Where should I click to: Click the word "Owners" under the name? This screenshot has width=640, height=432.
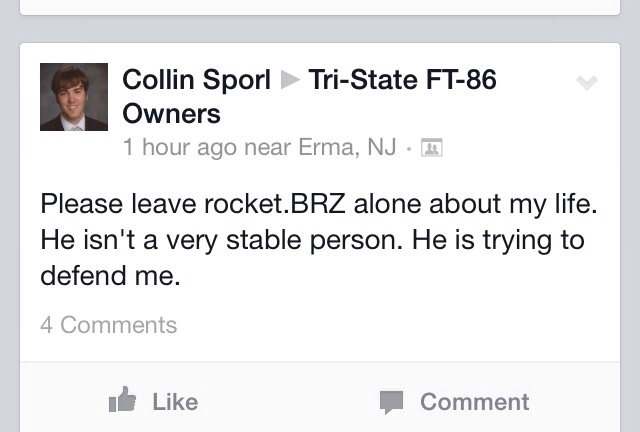pyautogui.click(x=171, y=113)
